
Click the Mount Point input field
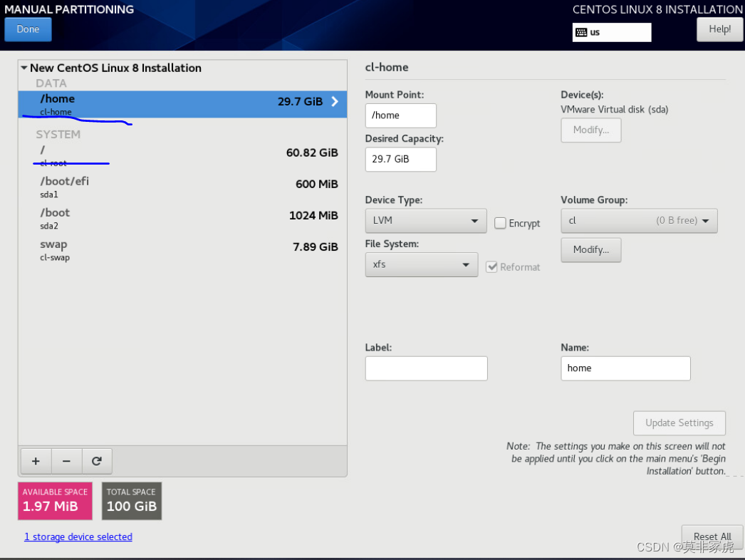coord(400,115)
